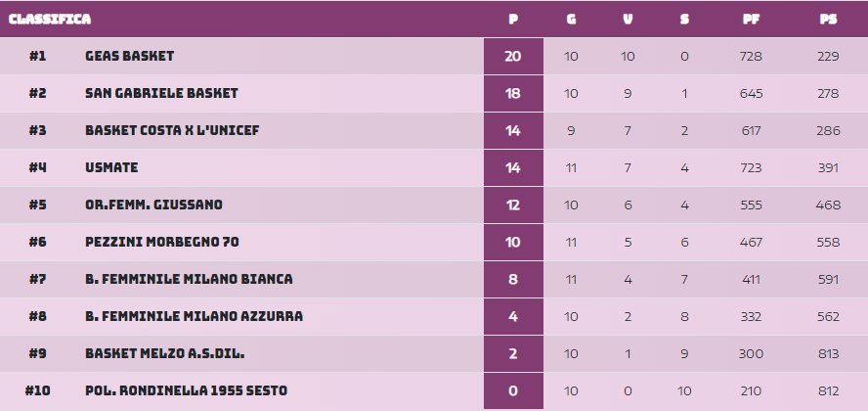Select SAN GABRIELE BASKET team name
Screen dimensions: 868x411
[161, 93]
